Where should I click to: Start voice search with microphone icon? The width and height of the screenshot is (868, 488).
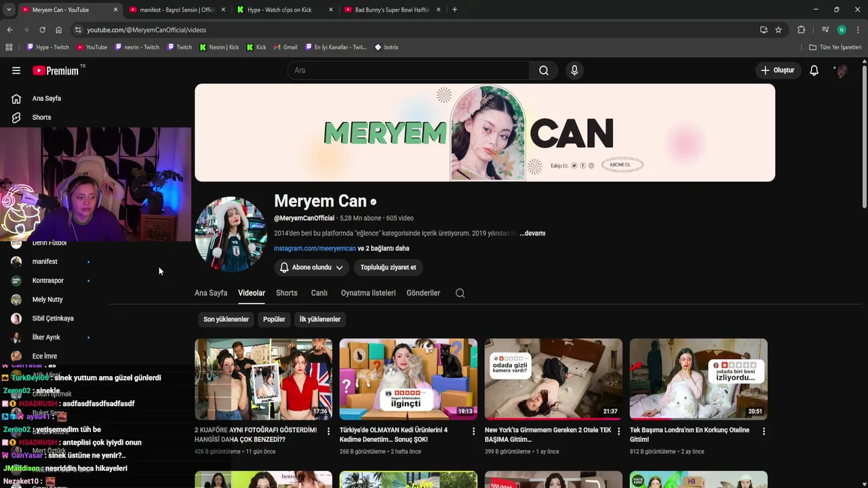pyautogui.click(x=574, y=70)
